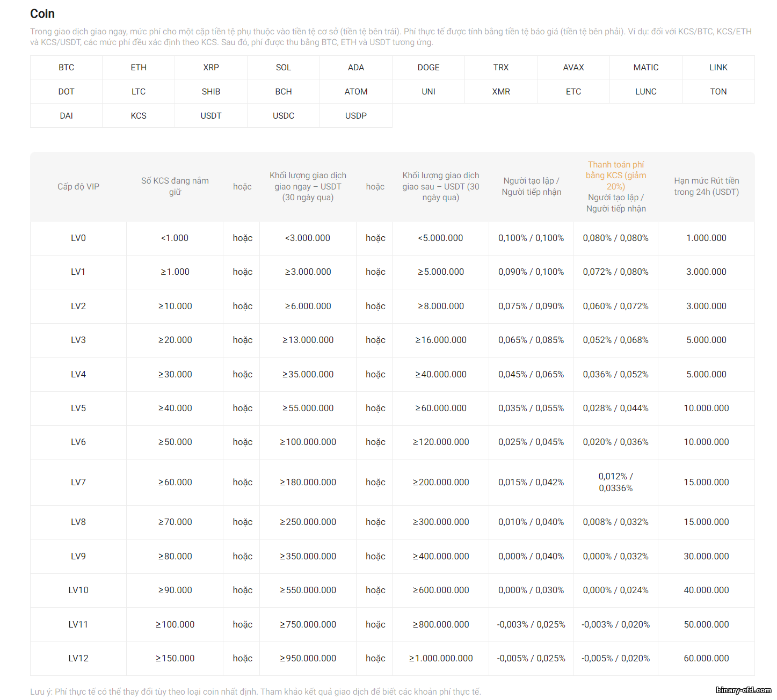Click the '60.000.000' withdrawal limit cell
Viewport: 777px width, 700px height.
[707, 659]
